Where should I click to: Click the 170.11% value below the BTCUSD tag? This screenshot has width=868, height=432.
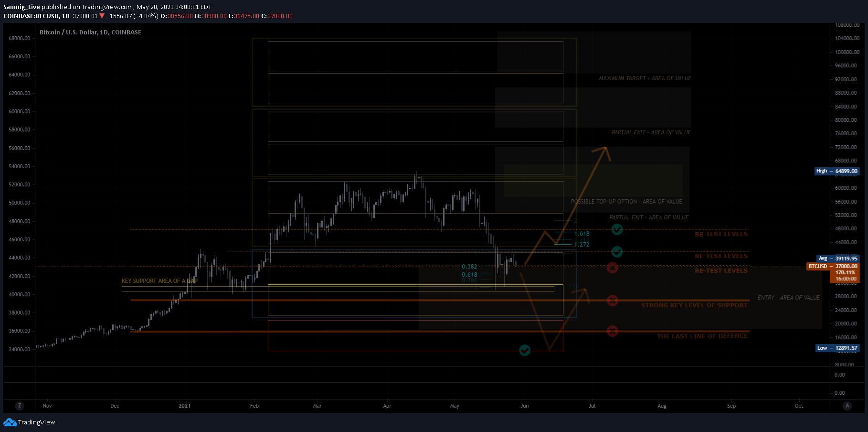tap(845, 272)
